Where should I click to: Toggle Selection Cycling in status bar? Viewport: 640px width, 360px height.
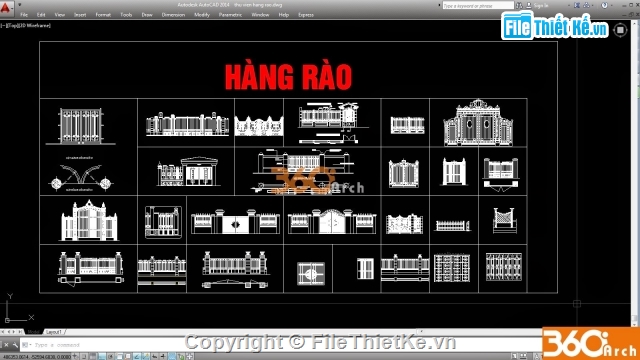[189, 357]
